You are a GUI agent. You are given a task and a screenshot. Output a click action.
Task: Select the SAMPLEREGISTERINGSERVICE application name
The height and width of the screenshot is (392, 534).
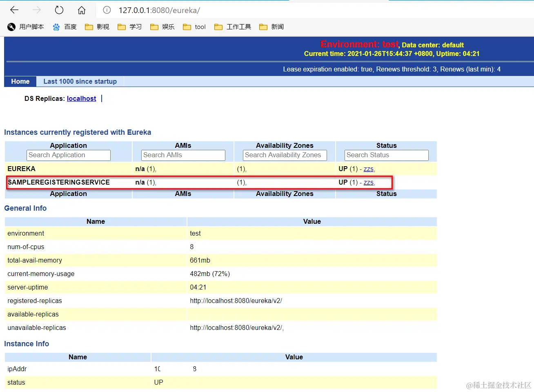pyautogui.click(x=59, y=182)
